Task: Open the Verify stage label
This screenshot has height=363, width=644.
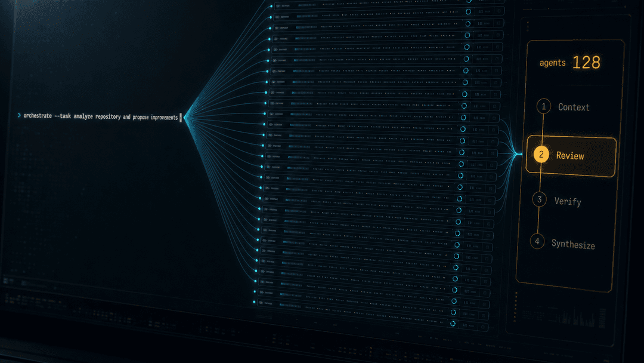Action: pos(568,201)
